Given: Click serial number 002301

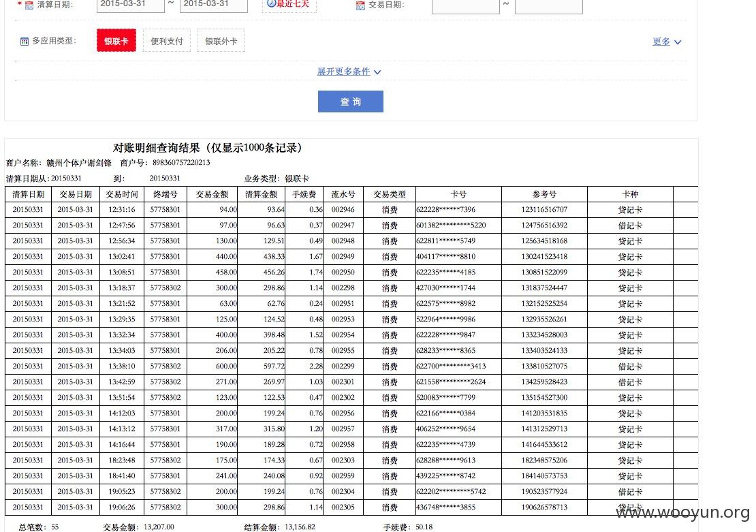Looking at the screenshot, I should point(343,382).
